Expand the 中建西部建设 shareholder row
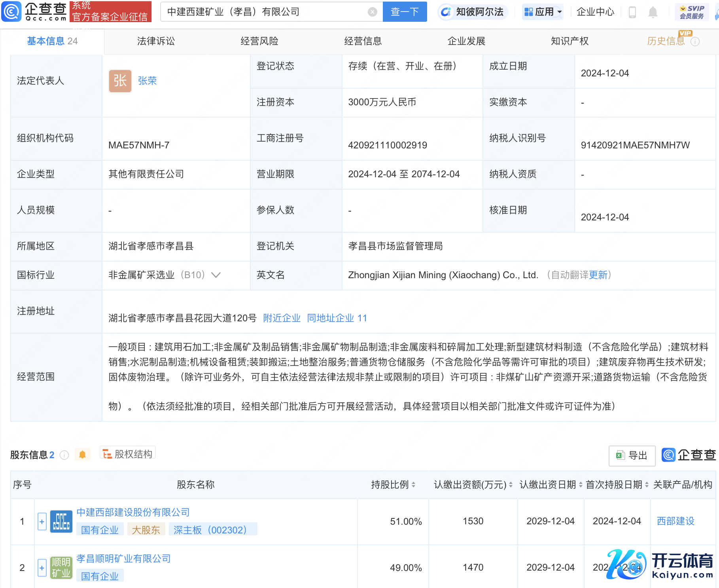 tap(42, 521)
